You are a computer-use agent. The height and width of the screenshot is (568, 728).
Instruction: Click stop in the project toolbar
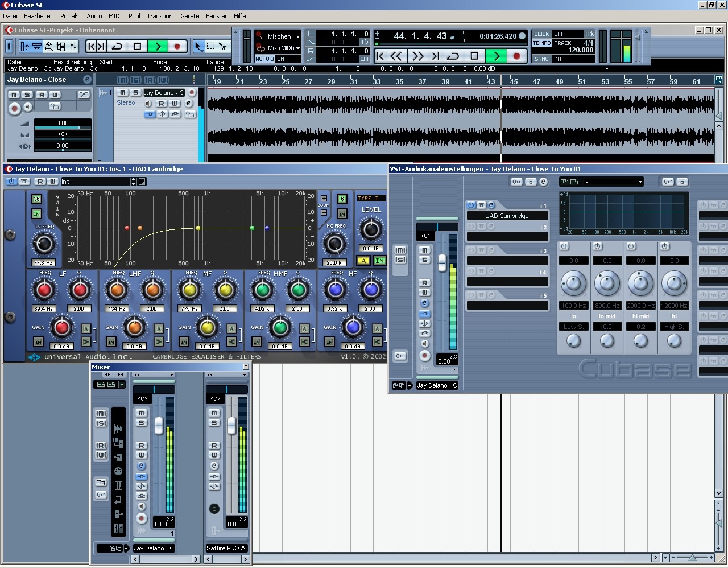pyautogui.click(x=138, y=46)
